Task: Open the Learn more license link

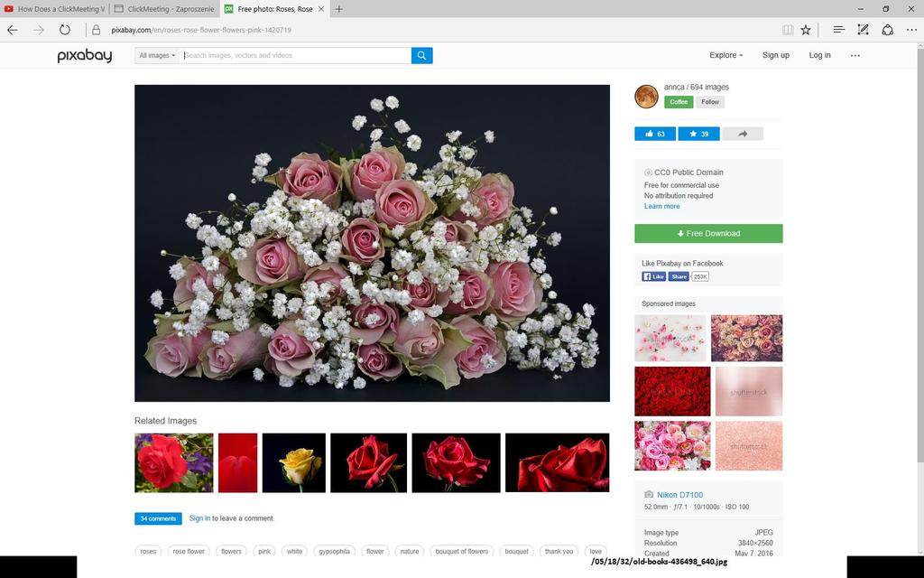Action: point(661,207)
